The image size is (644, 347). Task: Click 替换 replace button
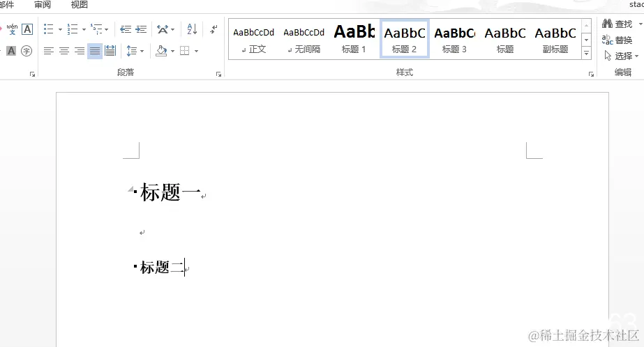pyautogui.click(x=617, y=40)
